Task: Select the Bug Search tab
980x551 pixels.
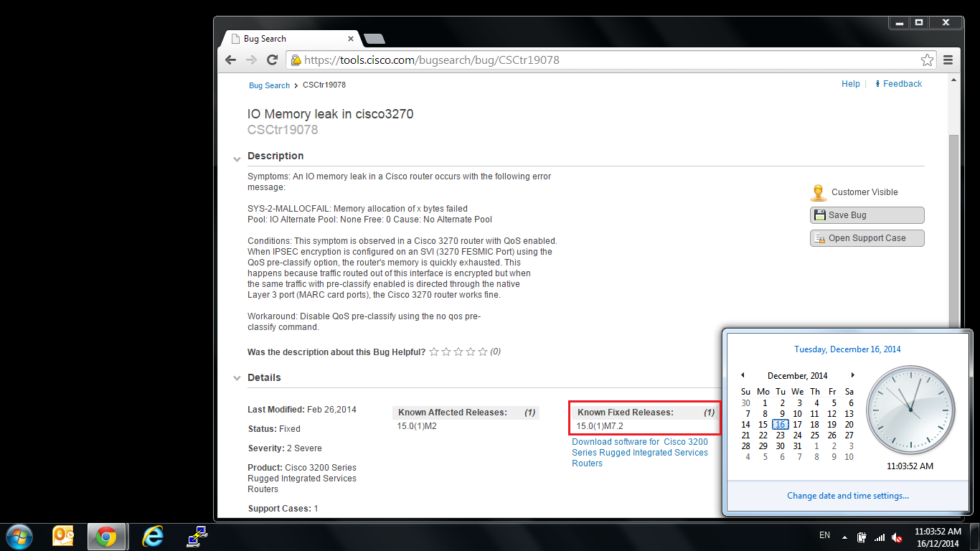Action: tap(291, 39)
